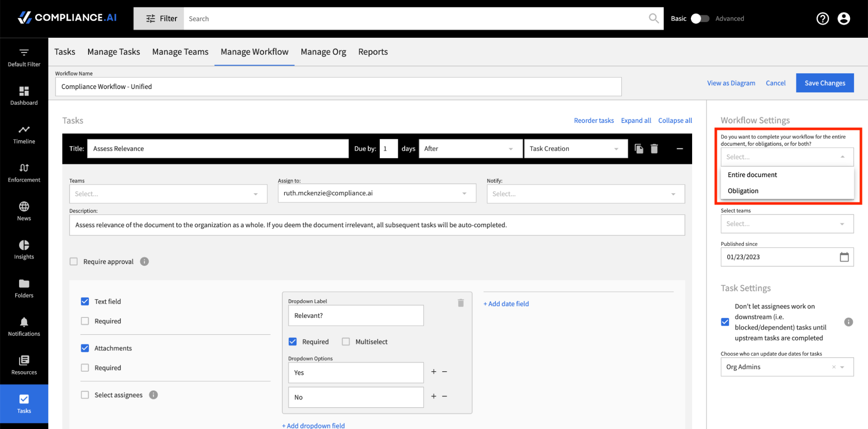The image size is (868, 429).
Task: Add option after Yes with plus
Action: [x=433, y=372]
